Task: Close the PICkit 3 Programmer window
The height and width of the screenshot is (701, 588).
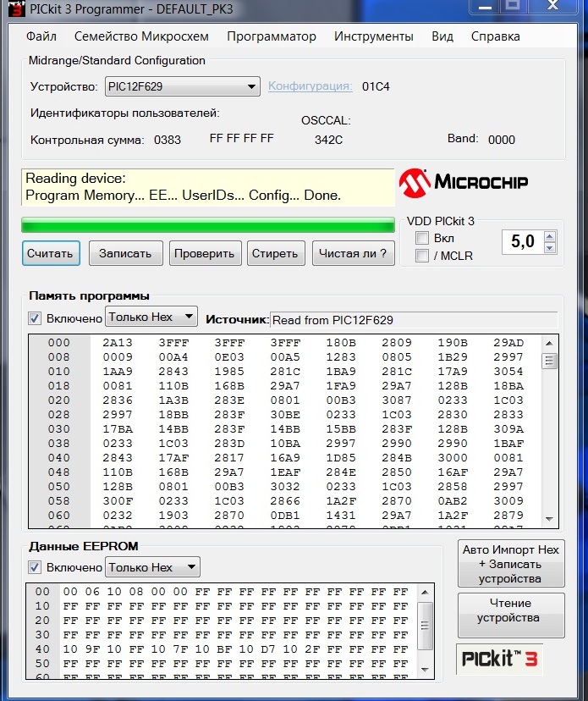Action: pyautogui.click(x=552, y=6)
